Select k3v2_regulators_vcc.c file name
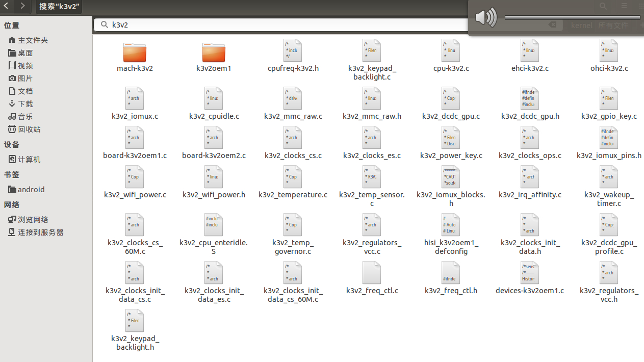 372,247
